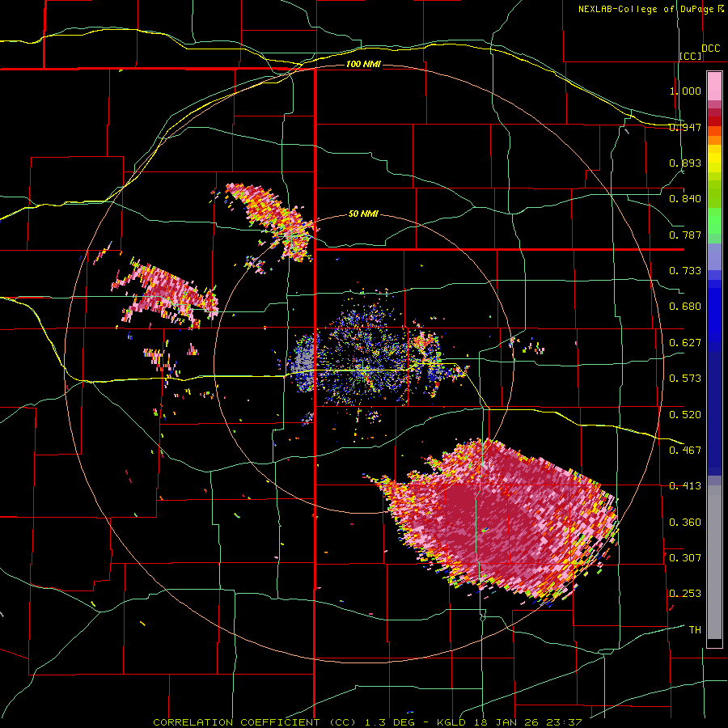728x728 pixels.
Task: Select the 1.000 scale value
Action: [x=685, y=91]
